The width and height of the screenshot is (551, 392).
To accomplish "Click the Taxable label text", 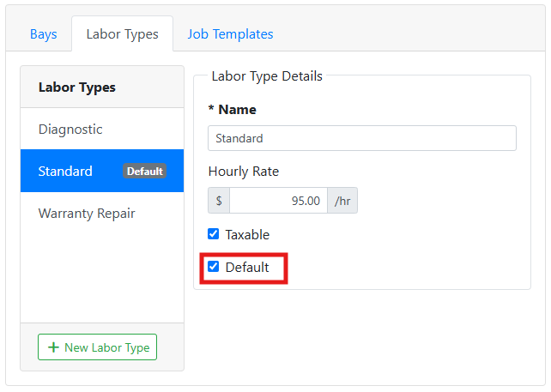I will tap(247, 235).
